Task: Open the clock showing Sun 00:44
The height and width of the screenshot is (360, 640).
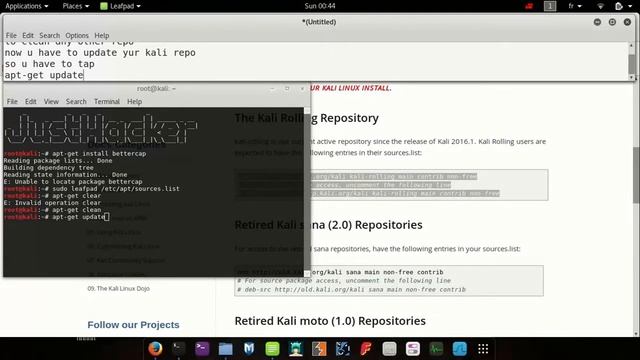Action: (320, 6)
